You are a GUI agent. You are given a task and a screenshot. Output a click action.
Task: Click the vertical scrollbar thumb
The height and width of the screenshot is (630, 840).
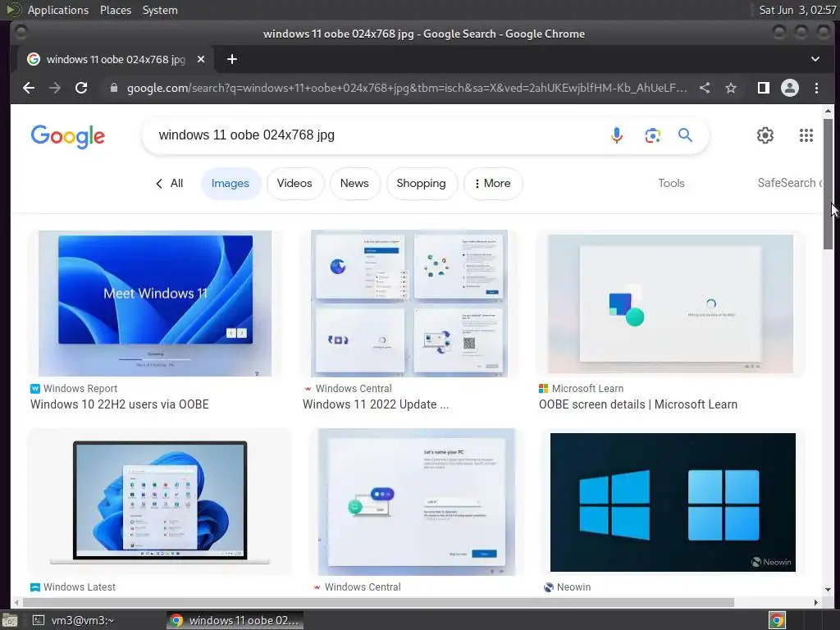tap(829, 183)
